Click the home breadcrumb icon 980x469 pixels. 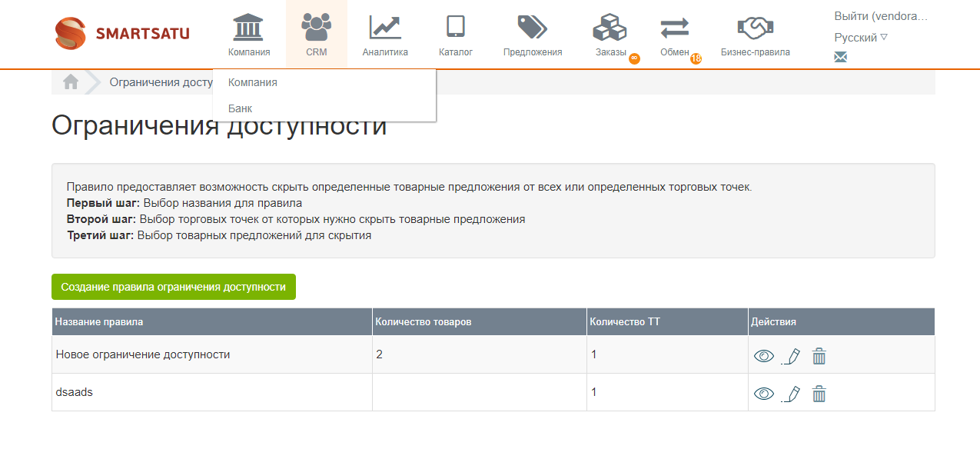(x=71, y=82)
